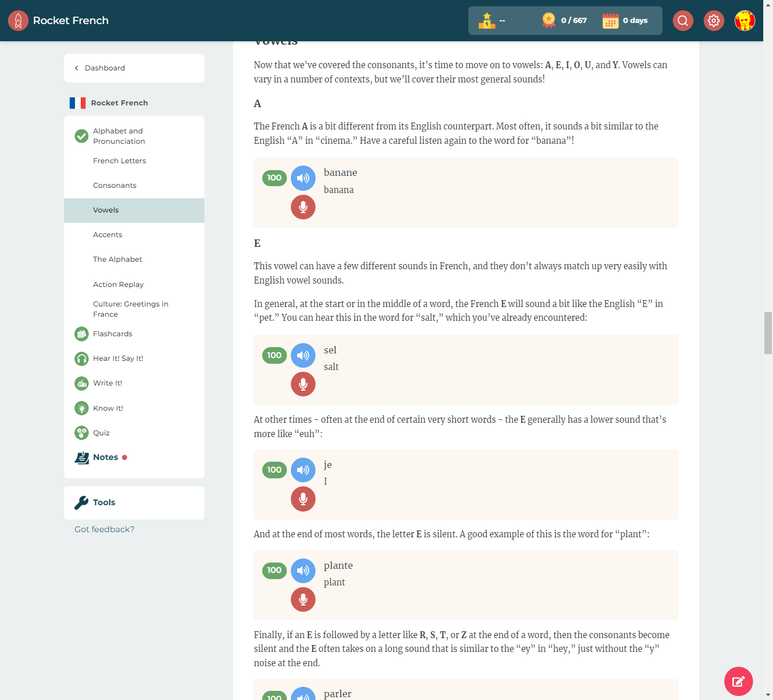The height and width of the screenshot is (700, 773).
Task: Click the Rocket French rocket logo
Action: click(x=18, y=21)
